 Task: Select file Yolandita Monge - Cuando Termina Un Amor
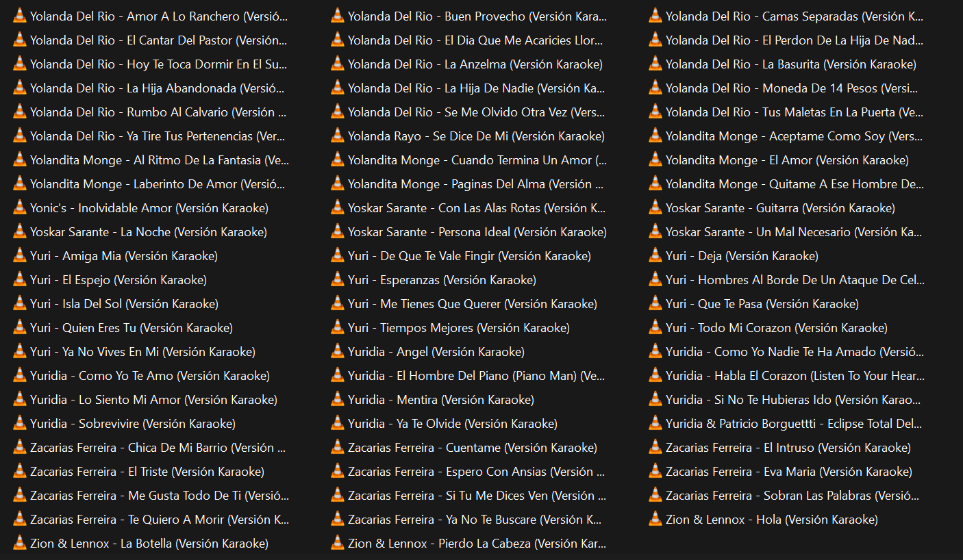[468, 160]
